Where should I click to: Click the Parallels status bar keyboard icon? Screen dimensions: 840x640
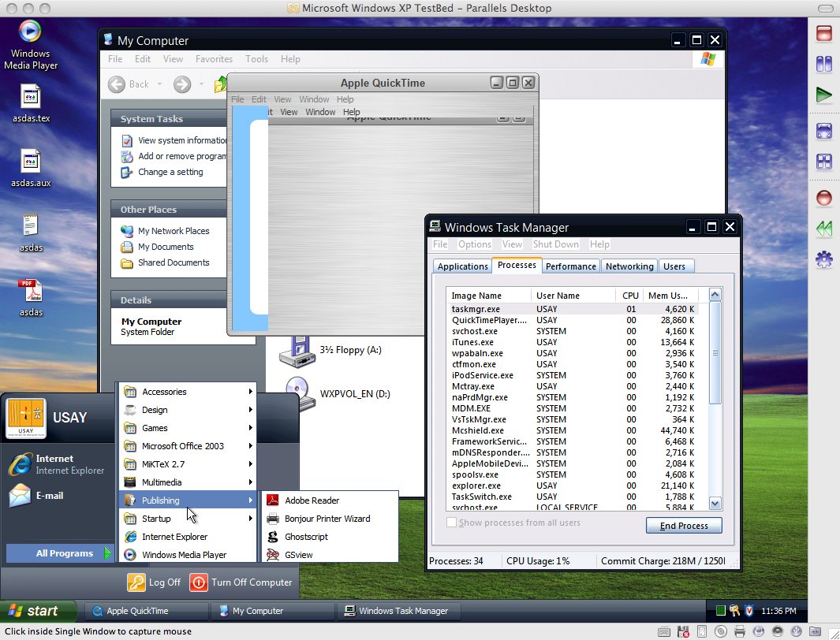point(663,631)
